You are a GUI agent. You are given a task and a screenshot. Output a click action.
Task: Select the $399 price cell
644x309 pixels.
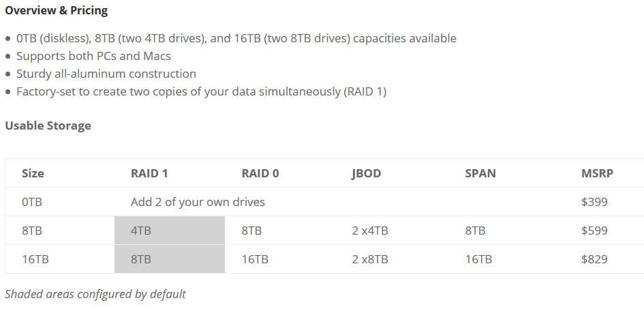[x=594, y=202]
